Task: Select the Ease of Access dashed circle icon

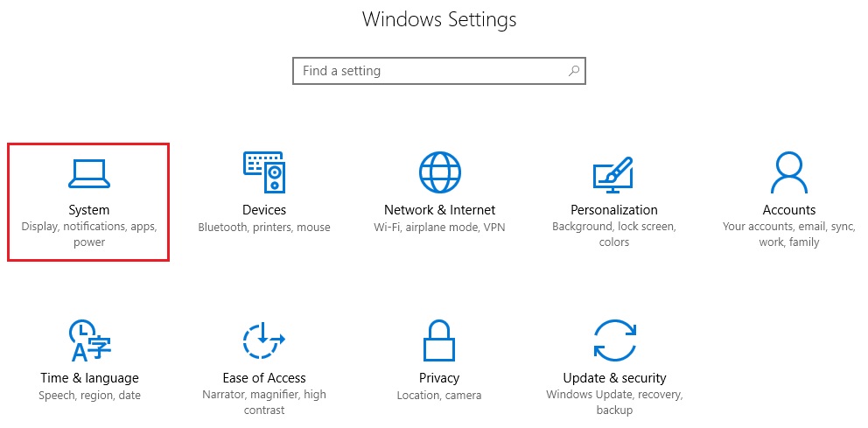Action: (263, 340)
